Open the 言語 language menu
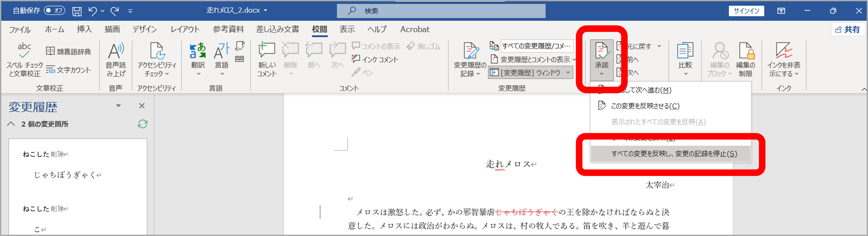 222,59
